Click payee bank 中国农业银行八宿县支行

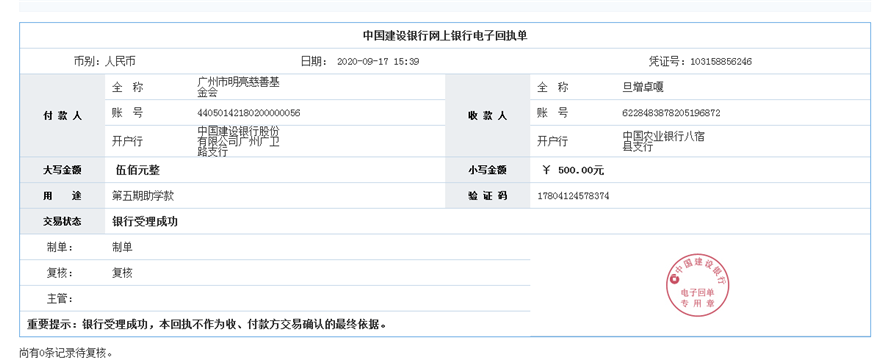[664, 141]
